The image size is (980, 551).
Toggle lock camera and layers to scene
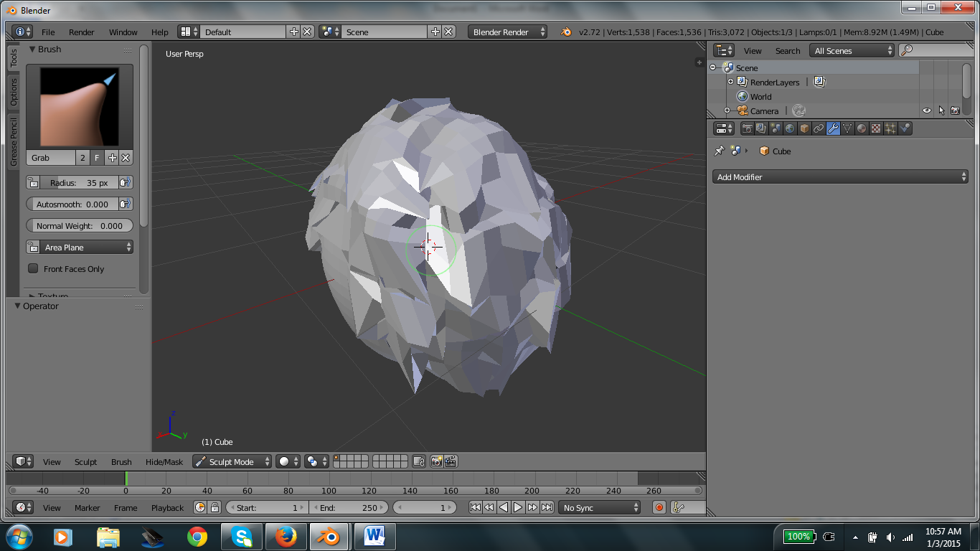click(x=419, y=461)
